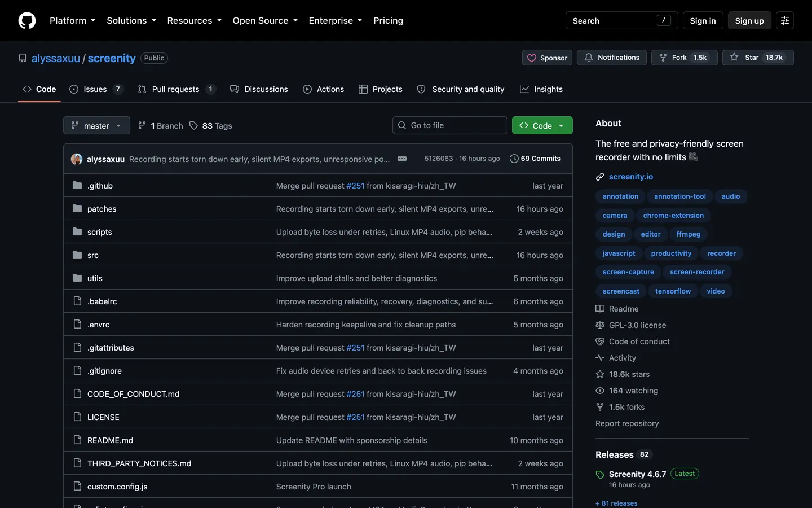Viewport: 812px width, 508px height.
Task: Switch to the Projects tab
Action: coord(381,89)
